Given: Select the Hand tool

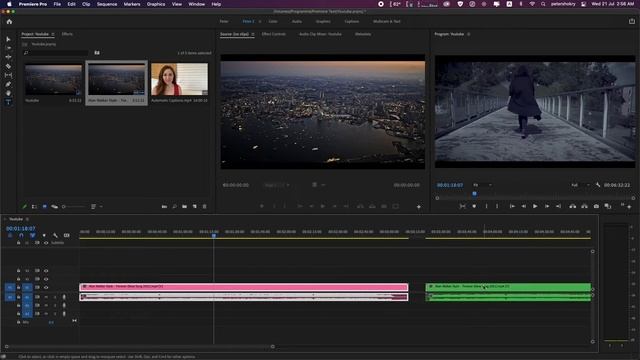Looking at the screenshot, I should [x=8, y=93].
